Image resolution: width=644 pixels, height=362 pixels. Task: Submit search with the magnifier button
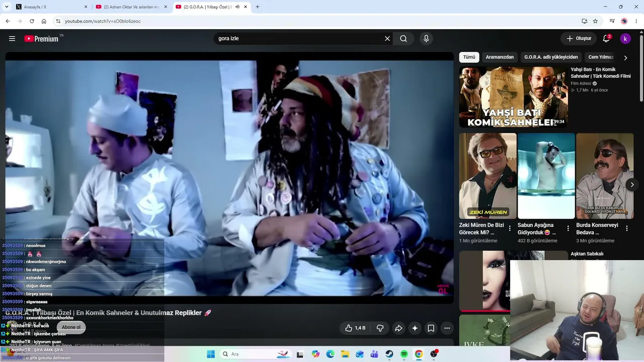404,39
